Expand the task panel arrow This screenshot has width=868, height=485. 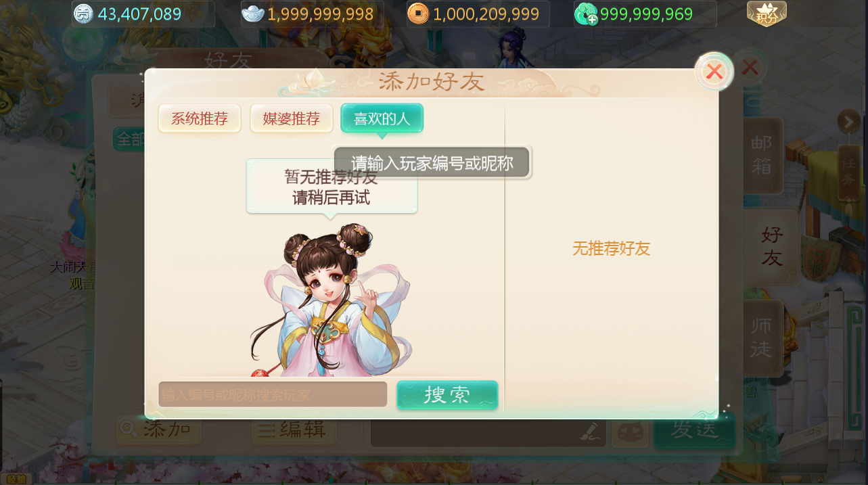point(848,122)
